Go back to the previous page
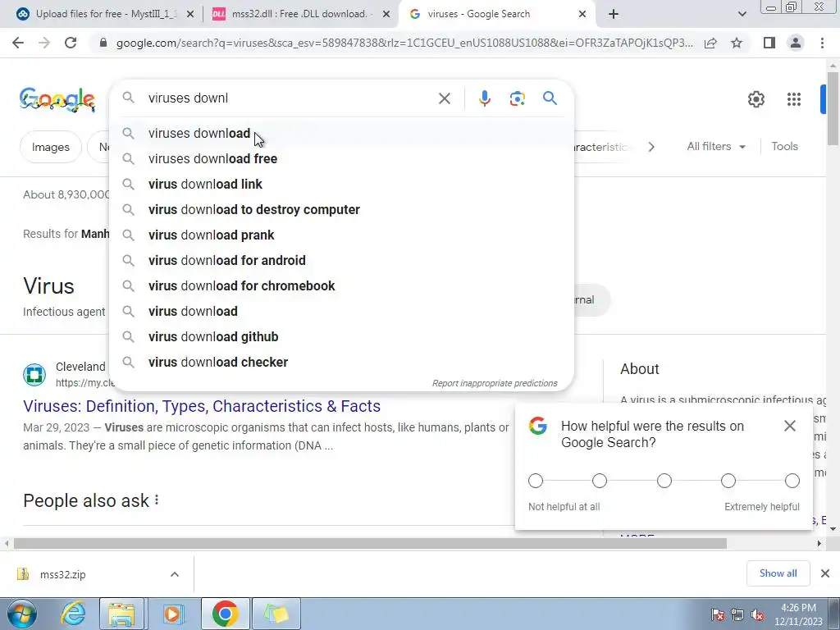 point(18,43)
